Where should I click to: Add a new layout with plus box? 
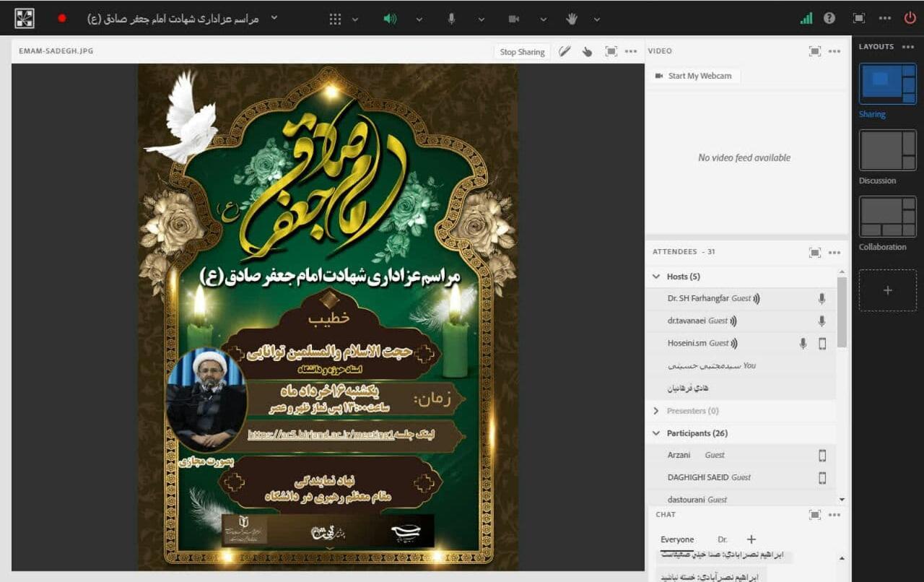coord(887,290)
